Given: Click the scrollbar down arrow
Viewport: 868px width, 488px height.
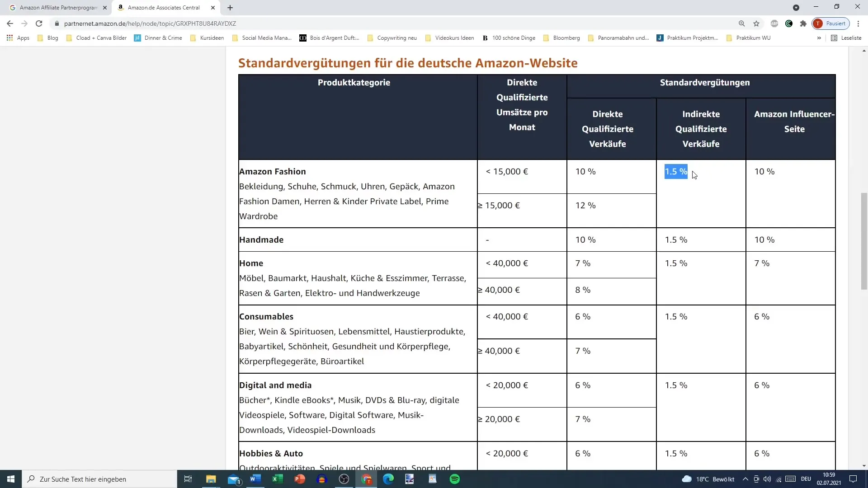Looking at the screenshot, I should pyautogui.click(x=864, y=465).
